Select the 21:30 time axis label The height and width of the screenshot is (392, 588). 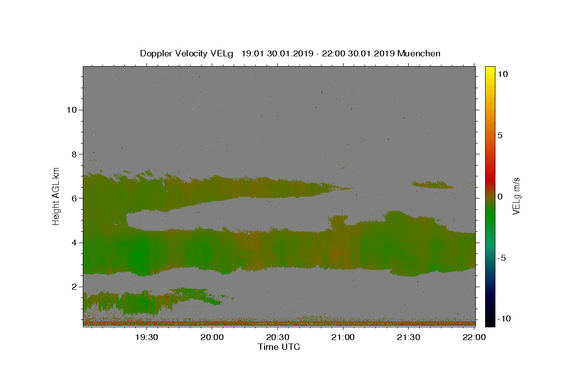(x=409, y=337)
